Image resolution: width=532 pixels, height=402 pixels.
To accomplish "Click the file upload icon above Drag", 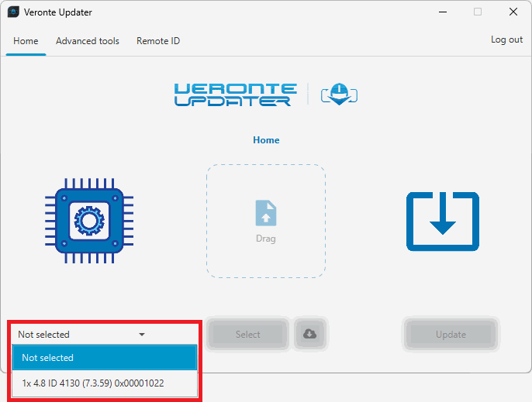I will [265, 214].
